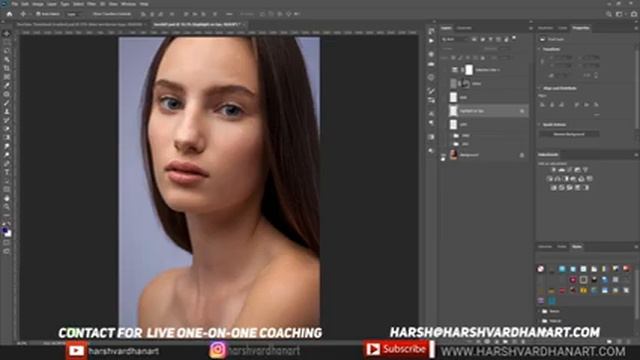Image resolution: width=640 pixels, height=360 pixels.
Task: Turn layer filtering on or off
Action: click(x=514, y=38)
